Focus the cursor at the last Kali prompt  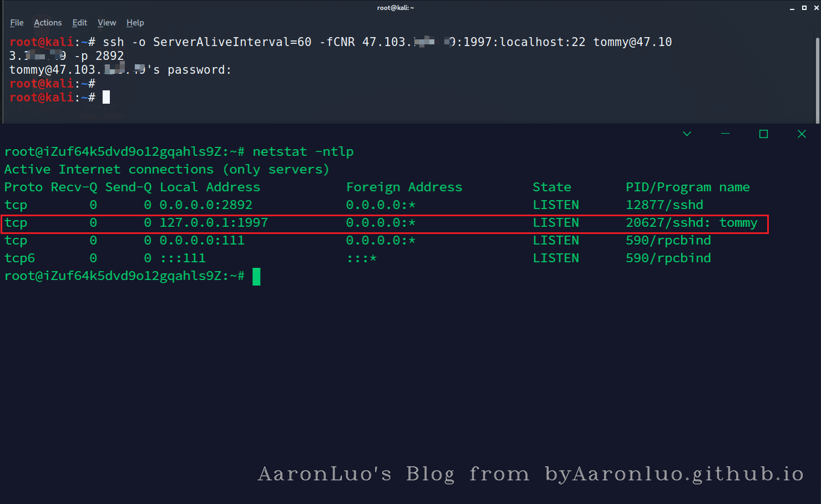[x=106, y=98]
